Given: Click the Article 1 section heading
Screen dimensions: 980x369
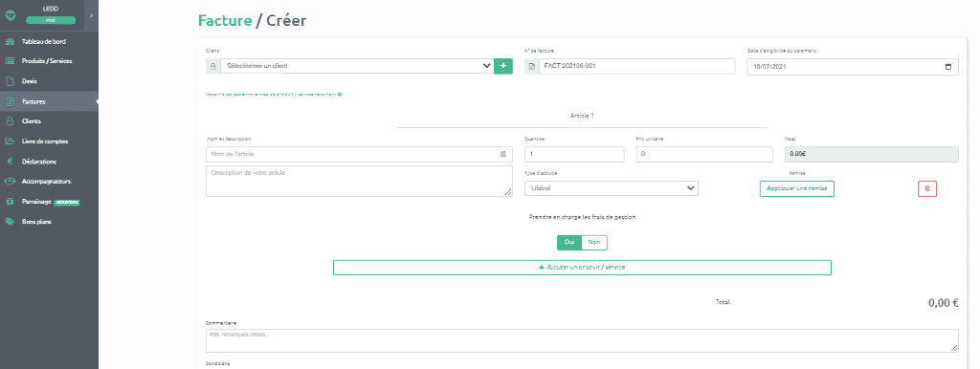Looking at the screenshot, I should click(582, 116).
